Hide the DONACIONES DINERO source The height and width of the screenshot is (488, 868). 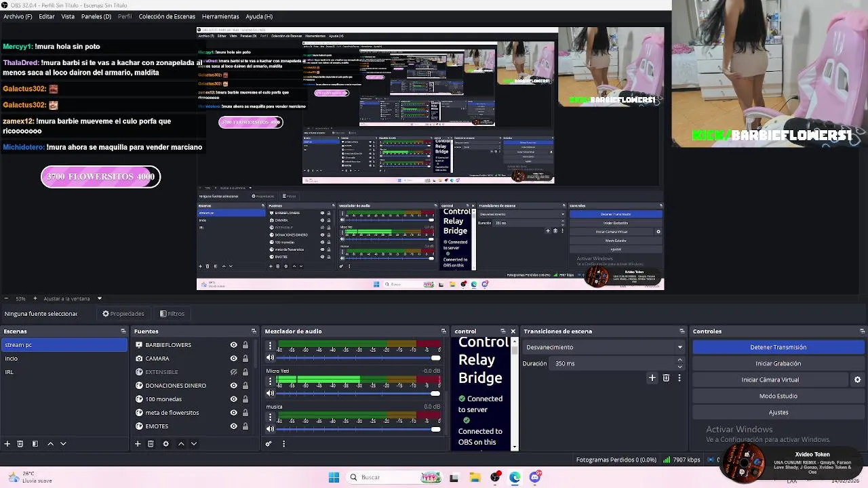click(233, 386)
